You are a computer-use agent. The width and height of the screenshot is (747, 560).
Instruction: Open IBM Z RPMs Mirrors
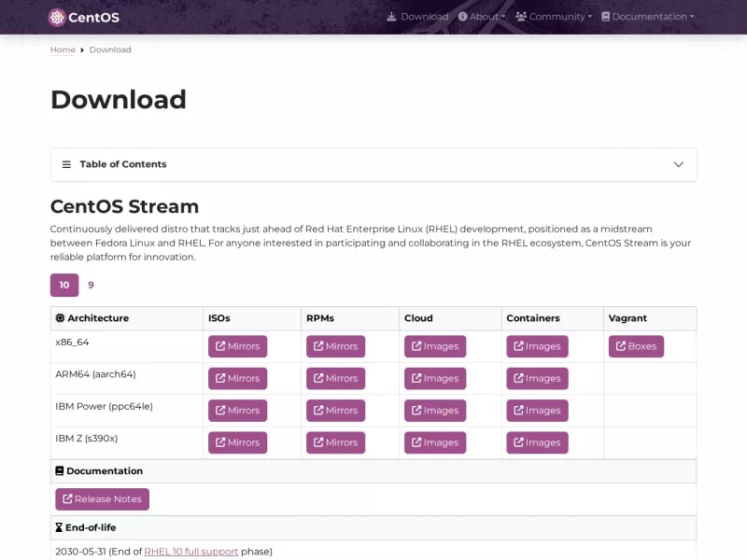pos(335,442)
